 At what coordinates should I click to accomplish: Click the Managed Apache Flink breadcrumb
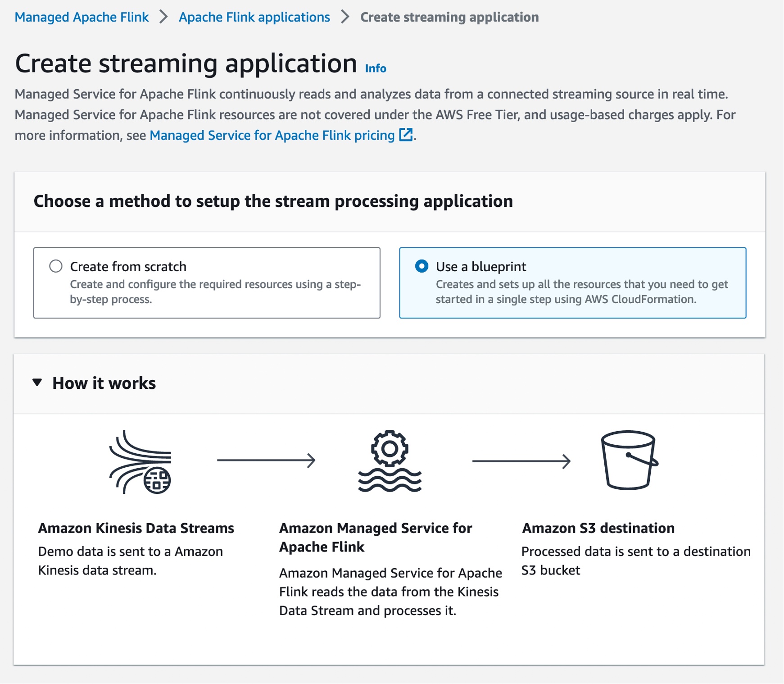pos(82,17)
